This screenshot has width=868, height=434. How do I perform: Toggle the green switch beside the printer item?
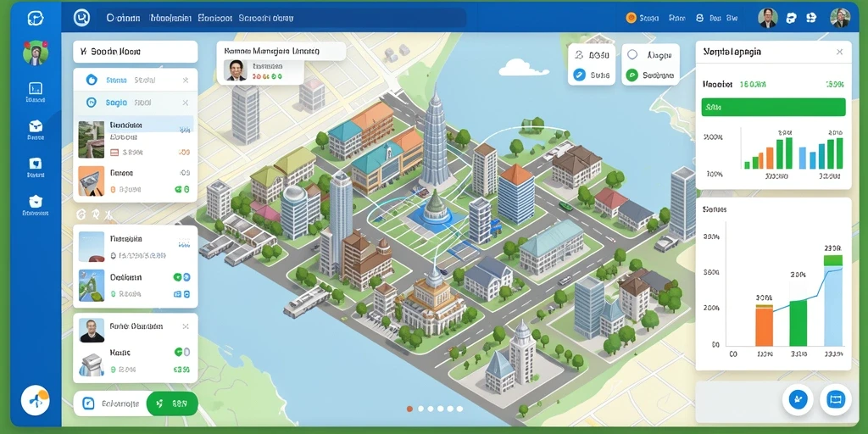coord(182,352)
